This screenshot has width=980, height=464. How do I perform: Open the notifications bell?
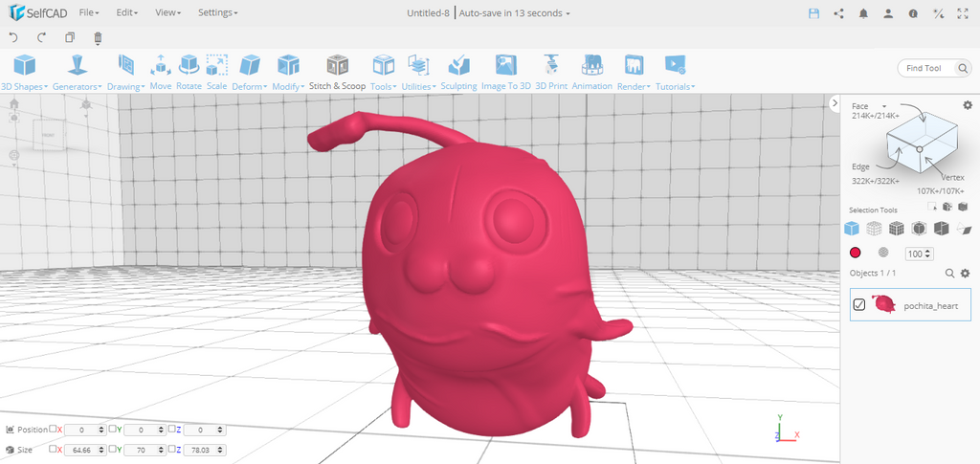click(x=864, y=13)
